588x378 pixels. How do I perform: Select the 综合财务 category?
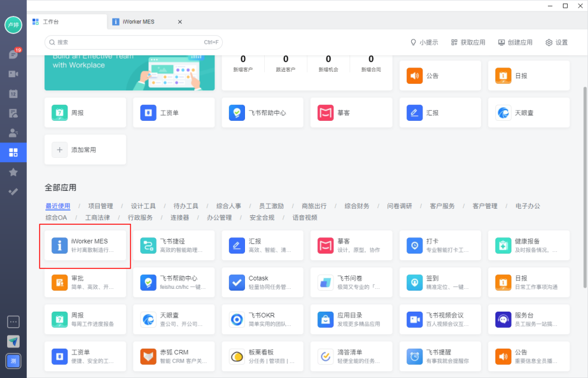(357, 206)
